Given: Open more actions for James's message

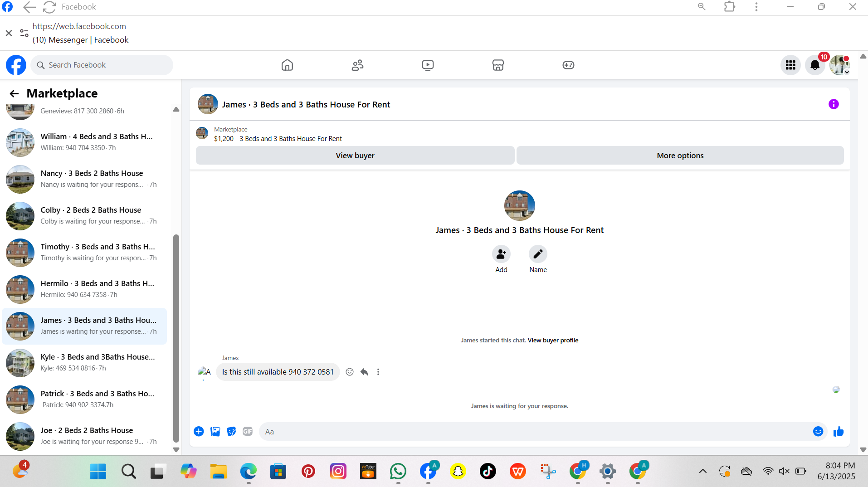Looking at the screenshot, I should click(x=378, y=372).
